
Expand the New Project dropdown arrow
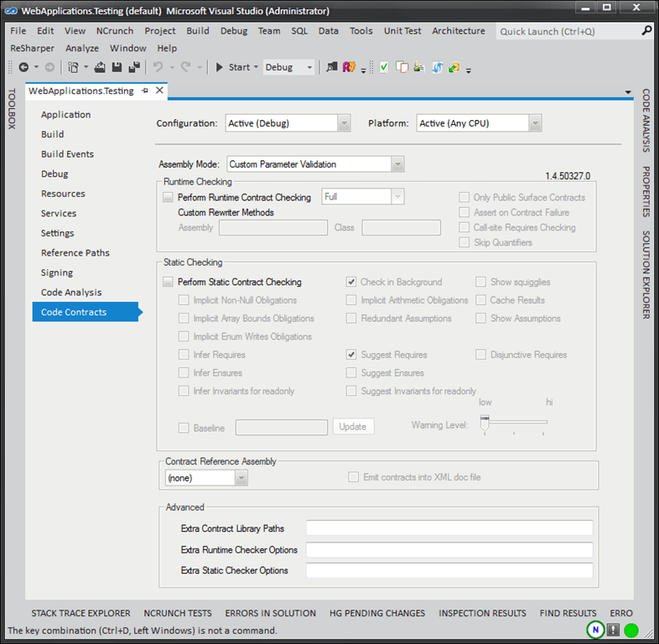click(x=86, y=67)
